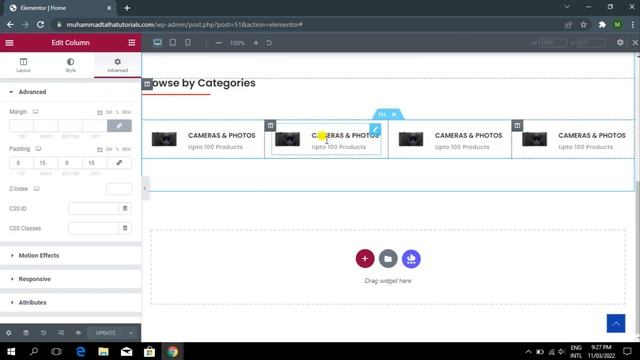The width and height of the screenshot is (640, 360).
Task: Preview changes with eye icon
Action: coord(78,333)
